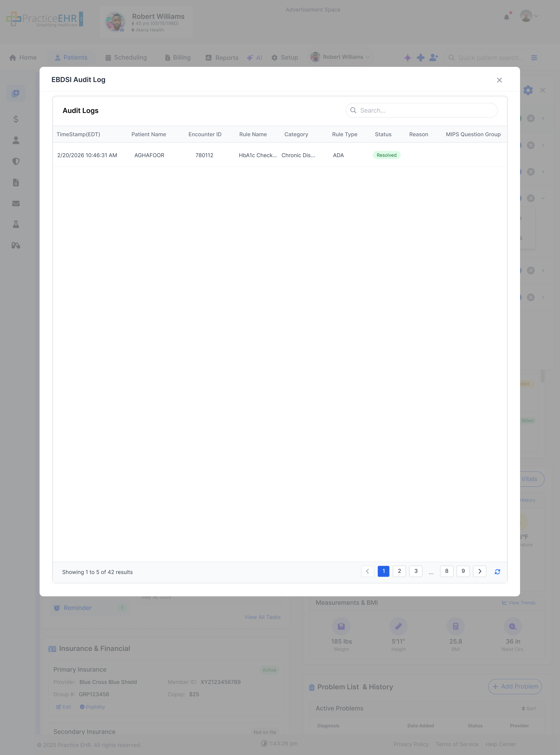560x755 pixels.
Task: Open the sidebar person demographics icon
Action: (16, 140)
